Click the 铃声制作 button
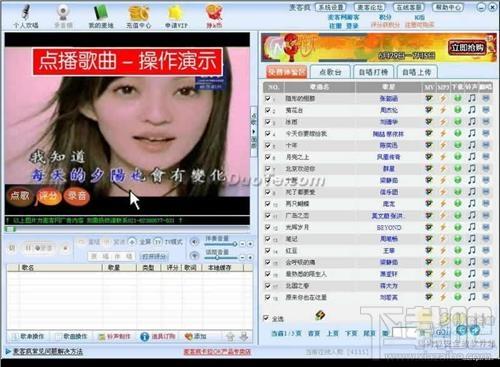The width and height of the screenshot is (500, 367). pyautogui.click(x=114, y=337)
